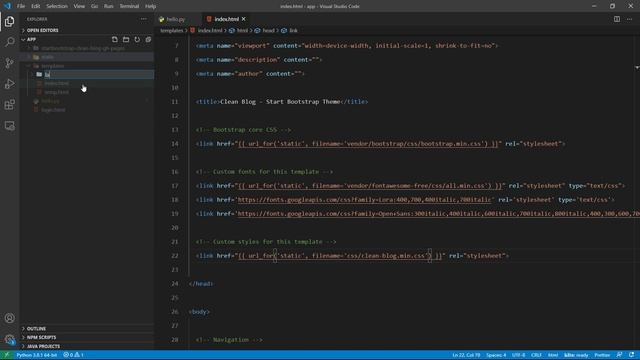Screen dimensions: 640x360
Task: Split the editor to the right
Action: (617, 19)
